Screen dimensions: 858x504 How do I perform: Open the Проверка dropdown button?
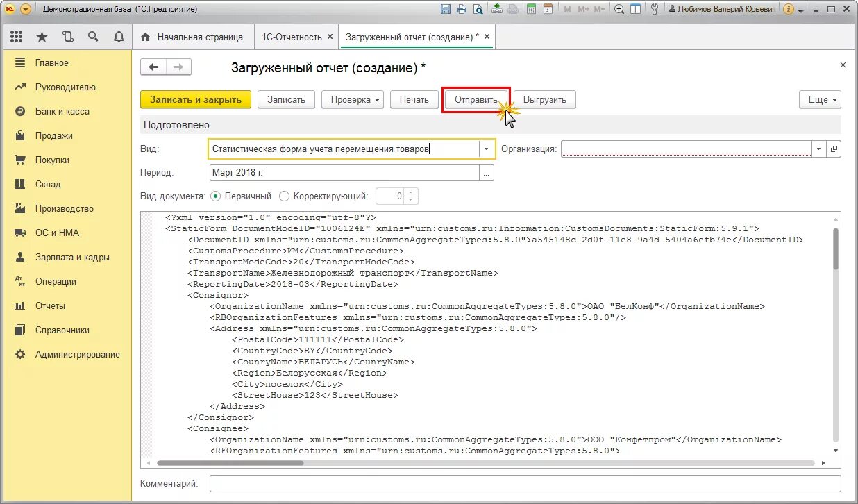(353, 99)
